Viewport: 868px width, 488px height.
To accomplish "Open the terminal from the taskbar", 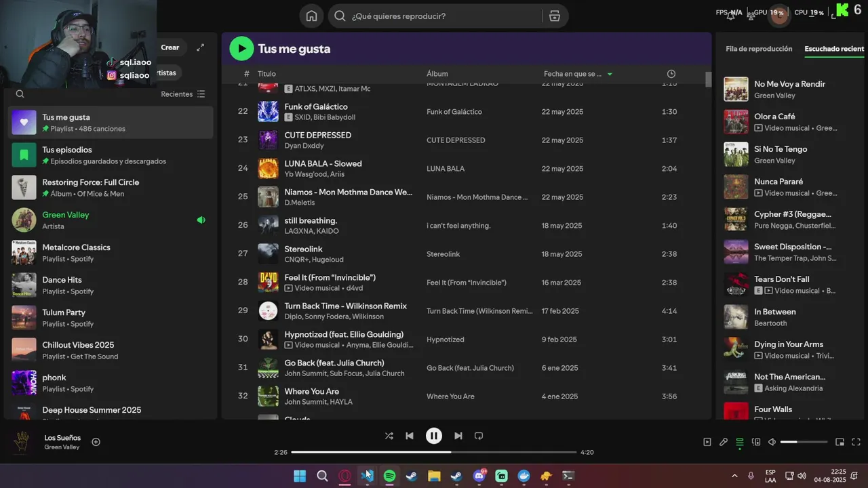I will (568, 476).
